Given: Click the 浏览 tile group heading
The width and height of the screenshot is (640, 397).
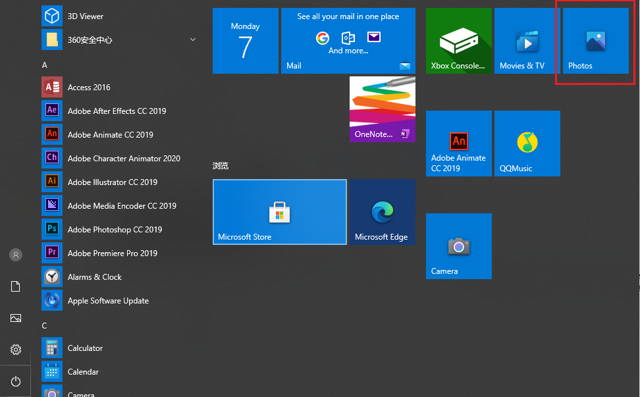Looking at the screenshot, I should click(220, 166).
